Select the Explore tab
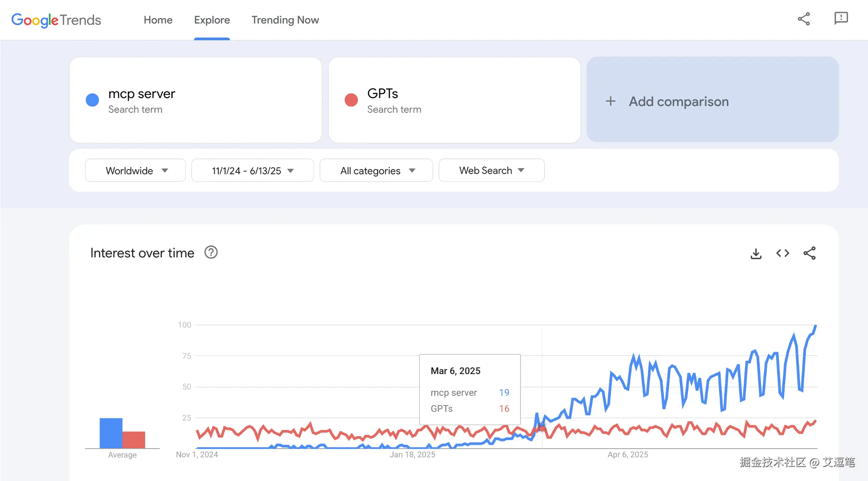868x481 pixels. click(x=212, y=20)
